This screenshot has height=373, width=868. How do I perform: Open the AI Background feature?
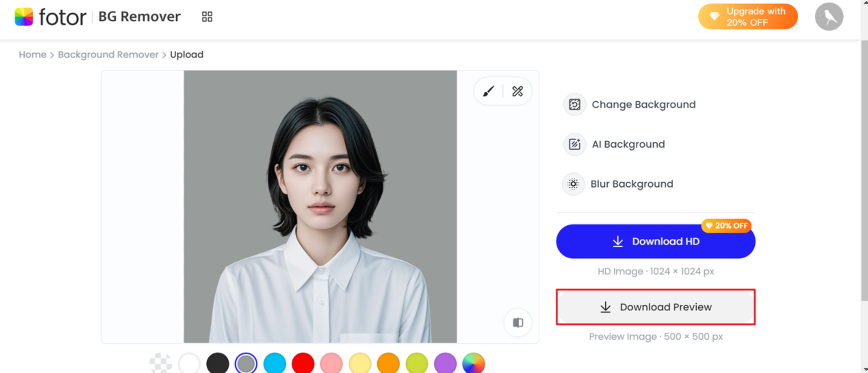[x=628, y=144]
